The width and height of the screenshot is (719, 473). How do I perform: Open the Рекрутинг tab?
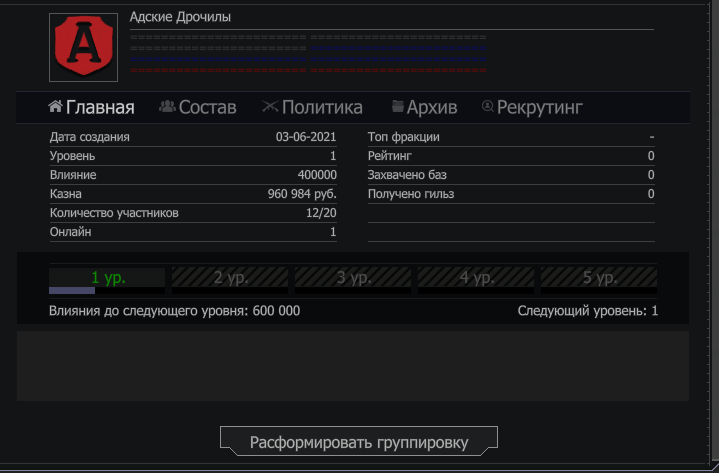(539, 108)
